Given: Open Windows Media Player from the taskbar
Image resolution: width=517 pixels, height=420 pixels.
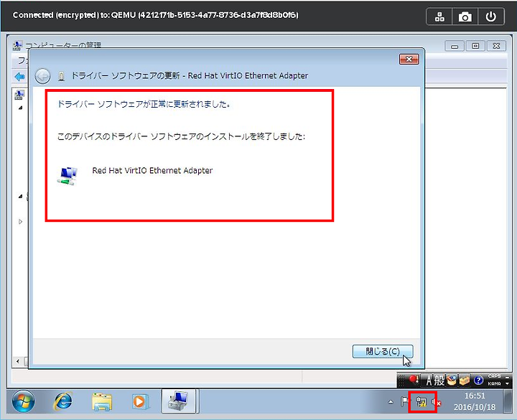Looking at the screenshot, I should point(141,401).
